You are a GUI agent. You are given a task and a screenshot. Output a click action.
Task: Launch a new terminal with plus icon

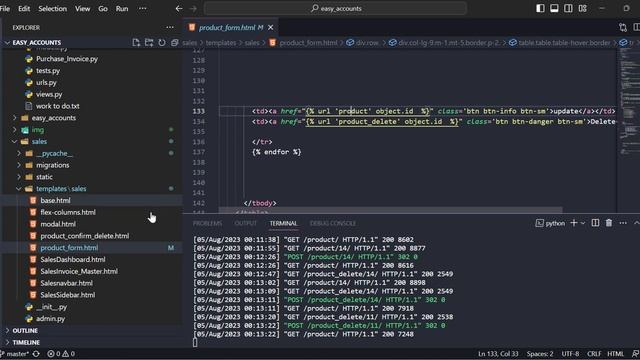(x=574, y=223)
